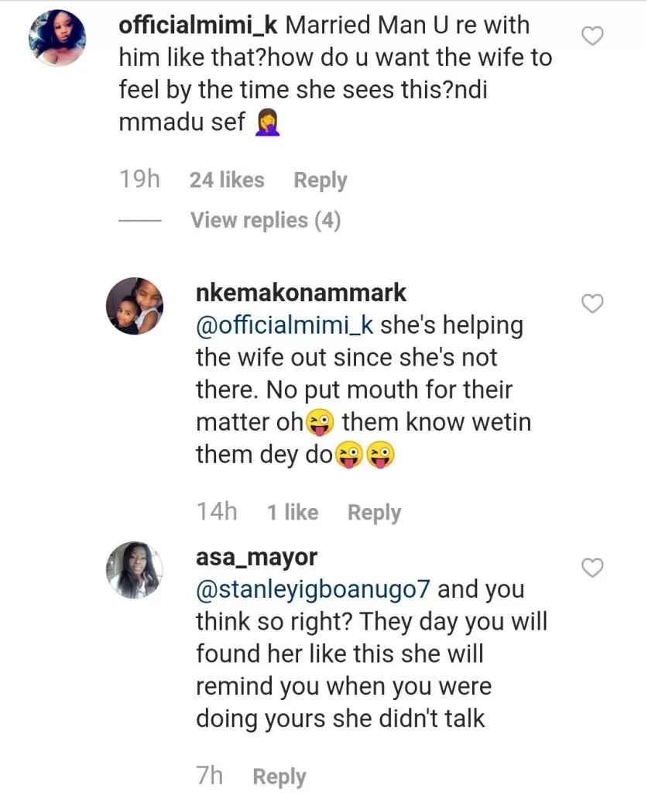Click the 19h timestamp
This screenshot has height=793, width=672.
point(139,180)
